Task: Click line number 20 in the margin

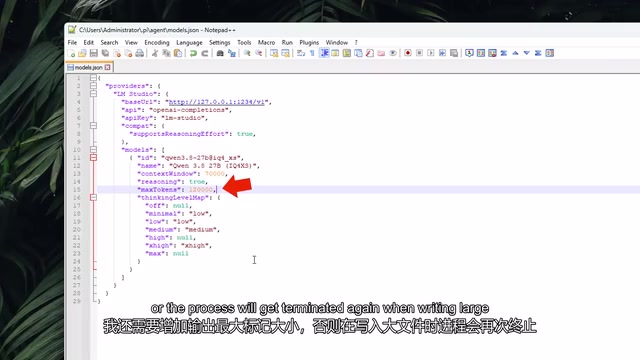Action: 77,230
